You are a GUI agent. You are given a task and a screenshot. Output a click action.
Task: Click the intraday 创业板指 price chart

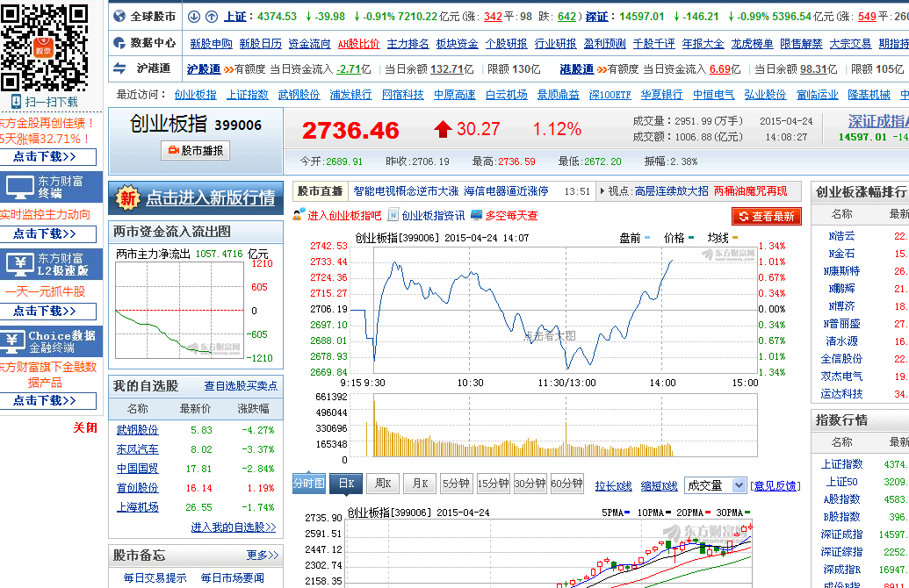click(553, 309)
